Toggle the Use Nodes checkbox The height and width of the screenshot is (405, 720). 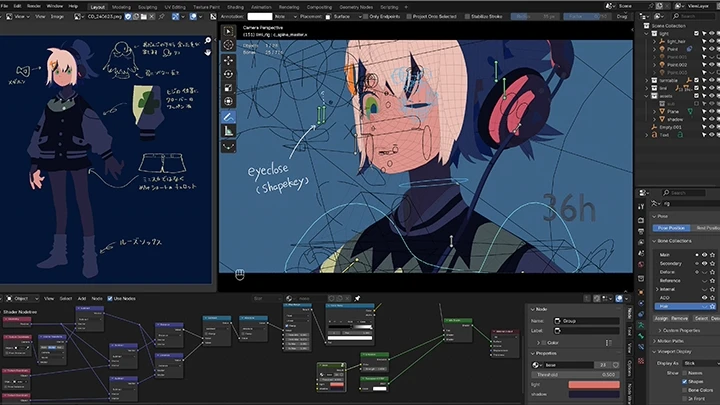pos(111,298)
